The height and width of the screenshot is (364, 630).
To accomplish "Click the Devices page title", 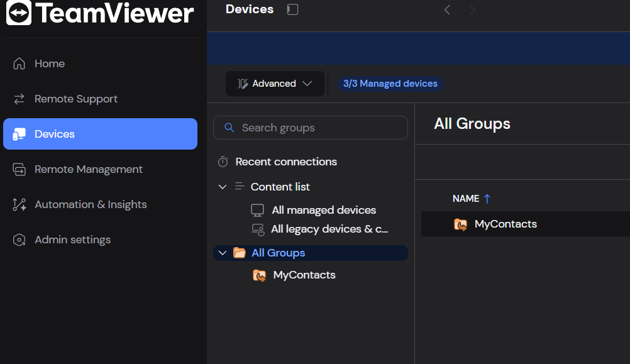I will point(250,9).
